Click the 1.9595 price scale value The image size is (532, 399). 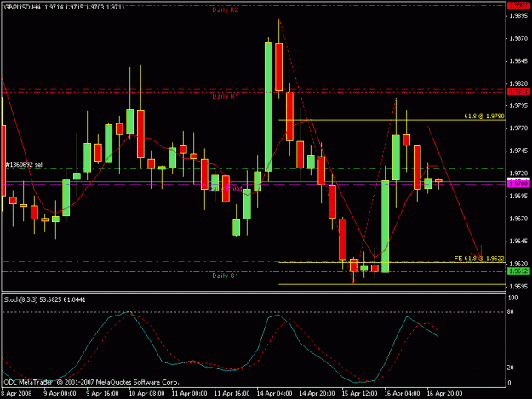(x=518, y=287)
